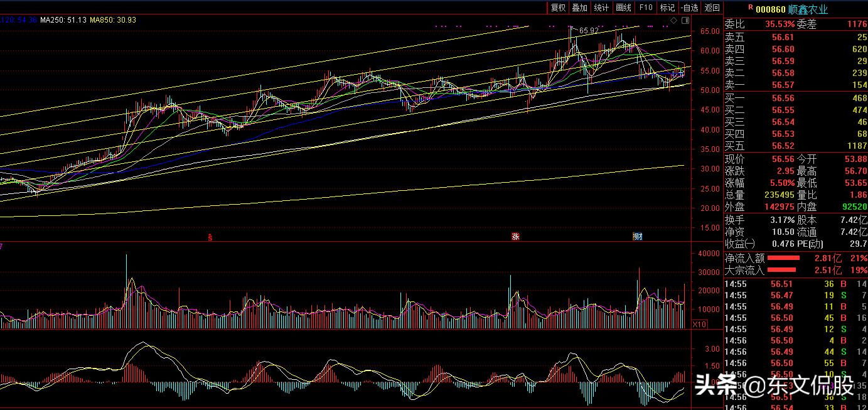Toggle -自选 to remove from watchlist

(x=689, y=8)
